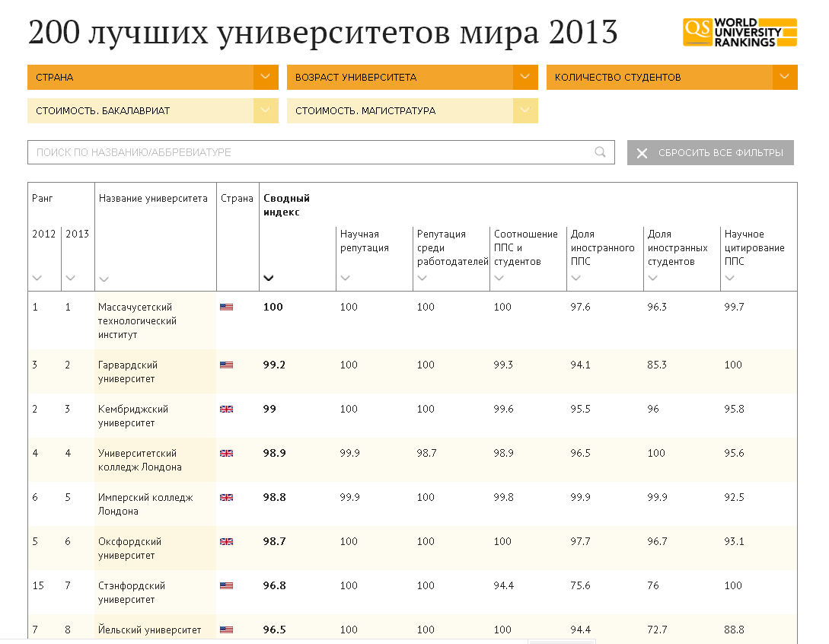Click the university name search field

(x=312, y=152)
